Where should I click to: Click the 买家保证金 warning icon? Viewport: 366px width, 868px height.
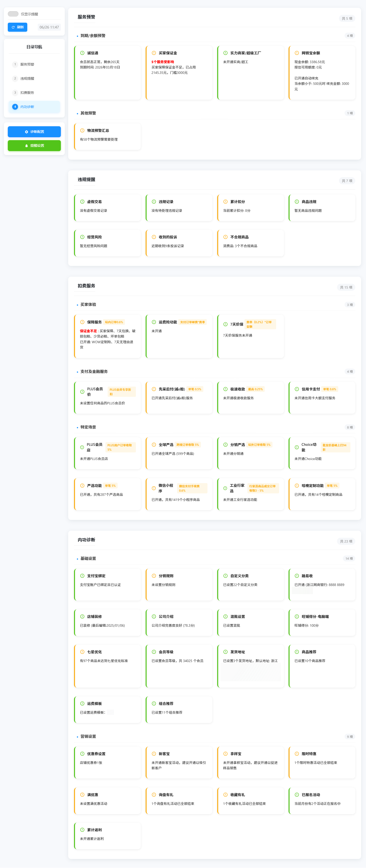[x=154, y=53]
